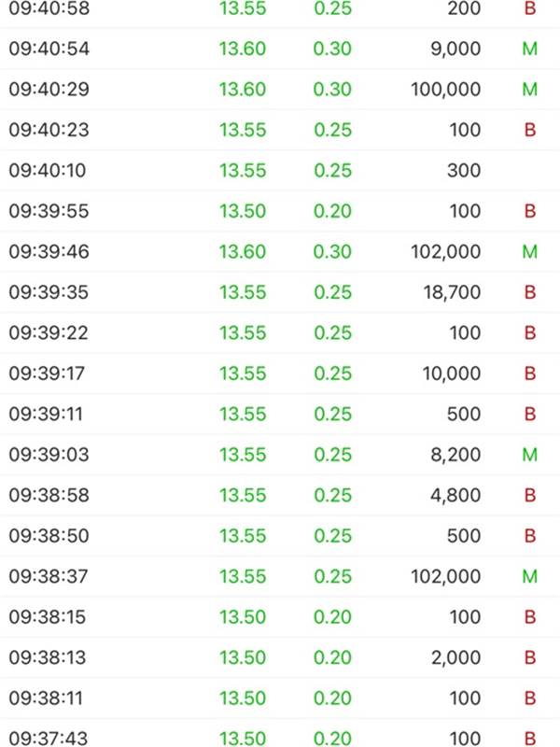
Task: Click the B flag on 09:38:15 trade
Action: click(530, 617)
